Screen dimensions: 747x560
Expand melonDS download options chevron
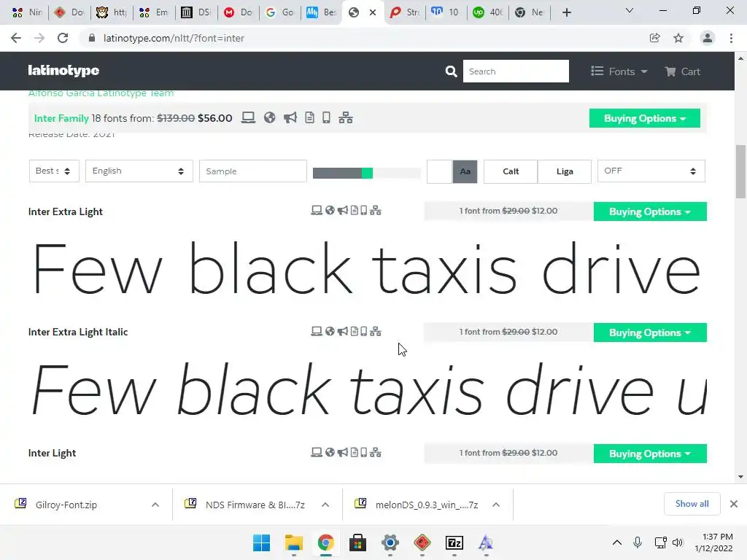(496, 505)
